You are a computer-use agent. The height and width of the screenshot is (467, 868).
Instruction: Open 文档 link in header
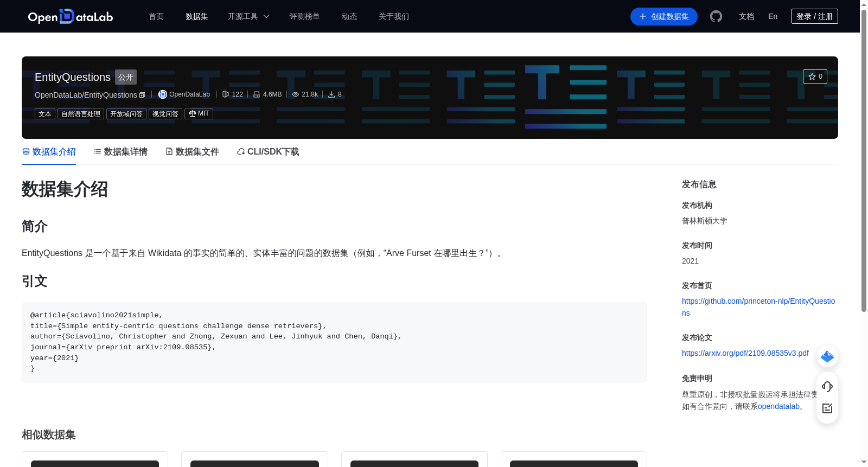[746, 16]
